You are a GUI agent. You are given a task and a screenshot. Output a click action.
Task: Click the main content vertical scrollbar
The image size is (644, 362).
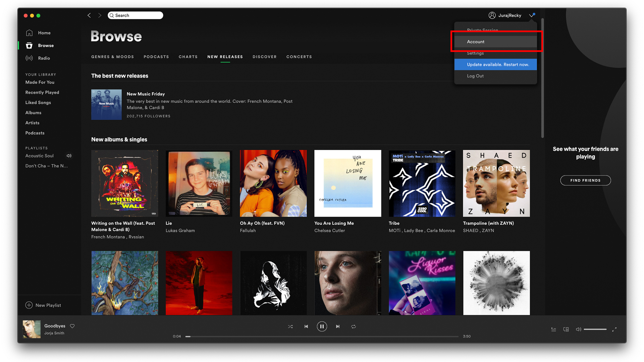[542, 78]
